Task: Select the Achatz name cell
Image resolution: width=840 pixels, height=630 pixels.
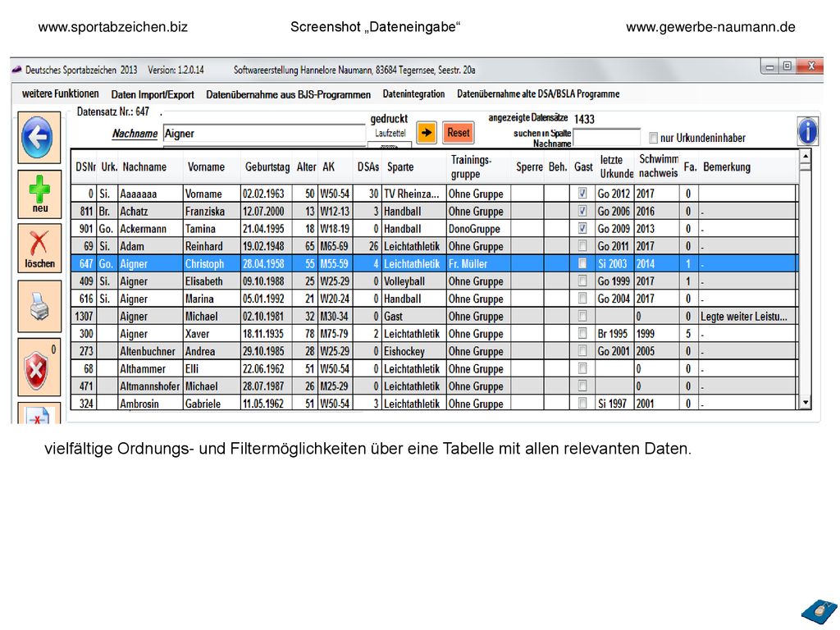Action: (151, 211)
